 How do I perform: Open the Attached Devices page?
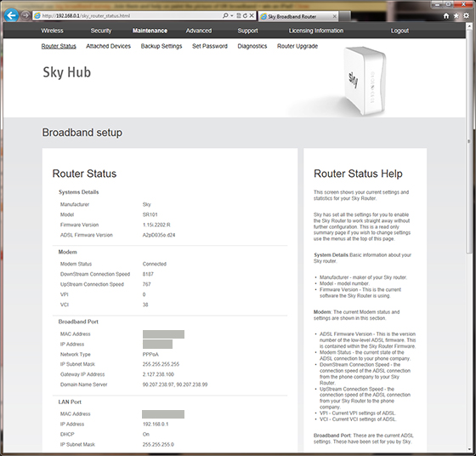coord(109,46)
